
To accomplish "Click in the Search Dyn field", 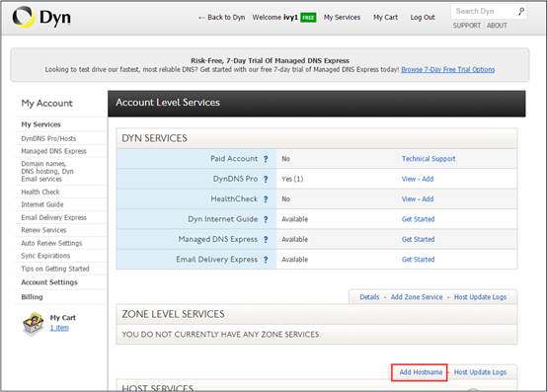I will [484, 11].
